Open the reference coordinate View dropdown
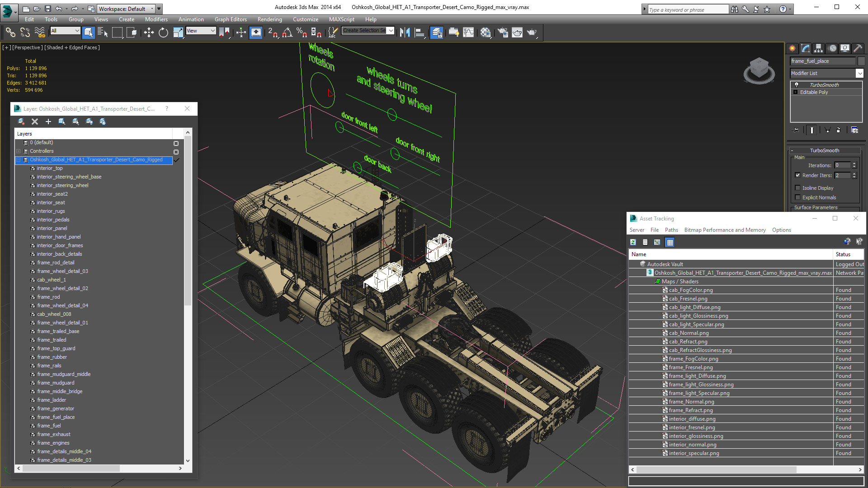Viewport: 868px width, 488px height. [x=201, y=31]
